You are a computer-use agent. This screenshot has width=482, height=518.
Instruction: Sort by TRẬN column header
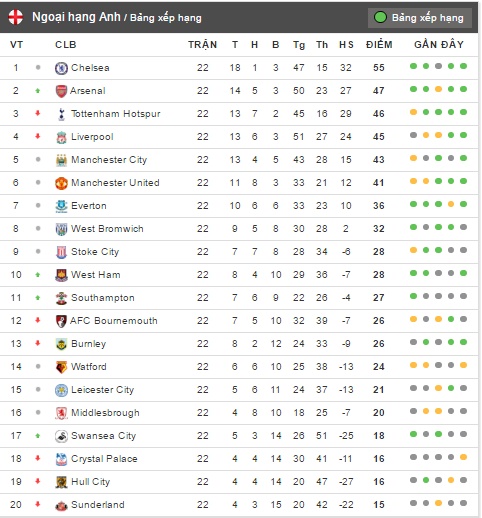pos(203,45)
